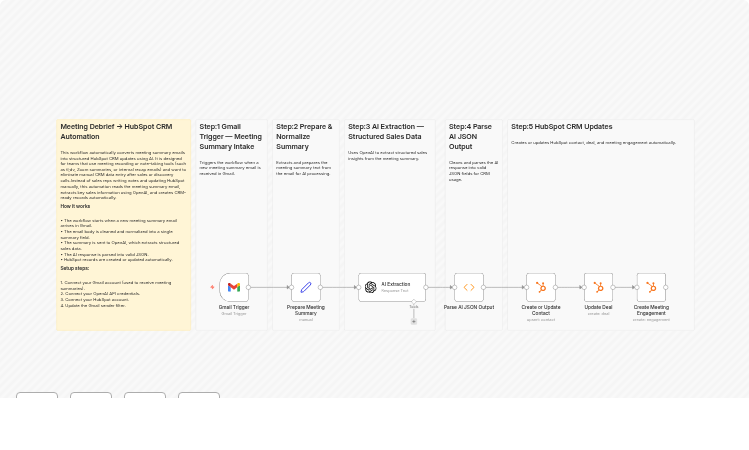Select the Step:2 Prepare & Normalize Summary heading
The width and height of the screenshot is (749, 450).
click(x=304, y=137)
